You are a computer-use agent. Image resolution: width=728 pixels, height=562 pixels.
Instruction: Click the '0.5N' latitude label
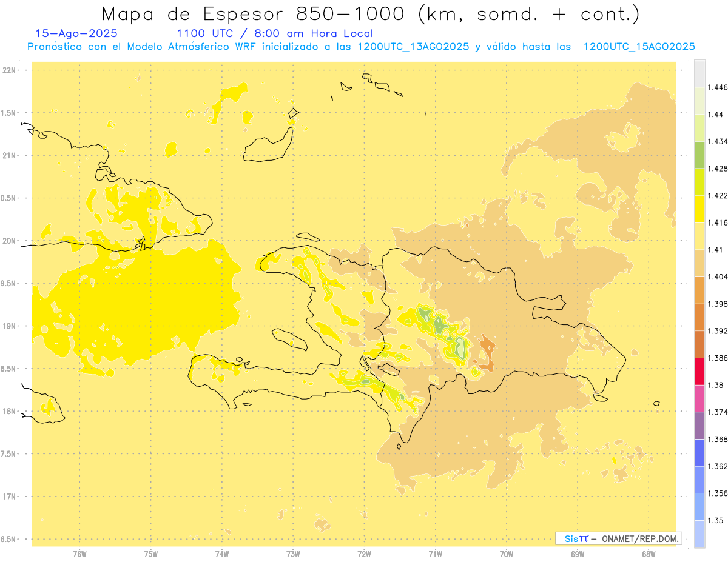point(8,198)
